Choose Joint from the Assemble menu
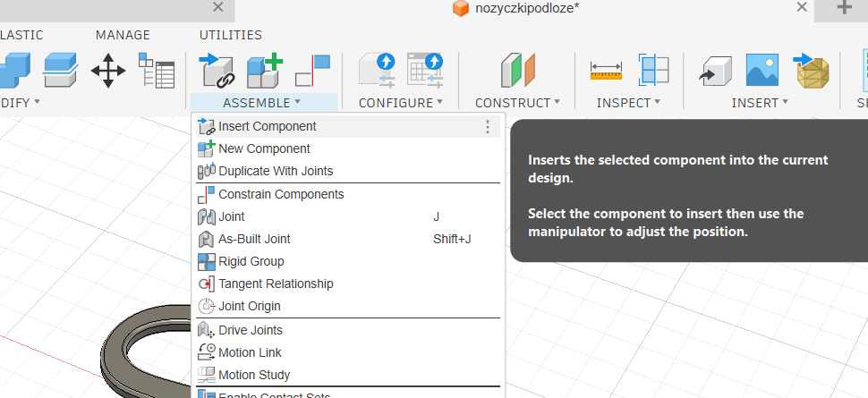Screen dimensions: 868x398 coord(232,216)
